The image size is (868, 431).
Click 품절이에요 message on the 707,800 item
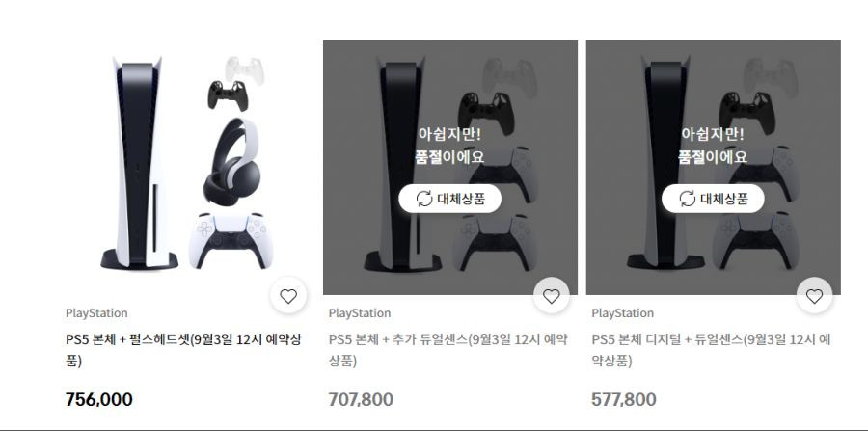pyautogui.click(x=449, y=157)
